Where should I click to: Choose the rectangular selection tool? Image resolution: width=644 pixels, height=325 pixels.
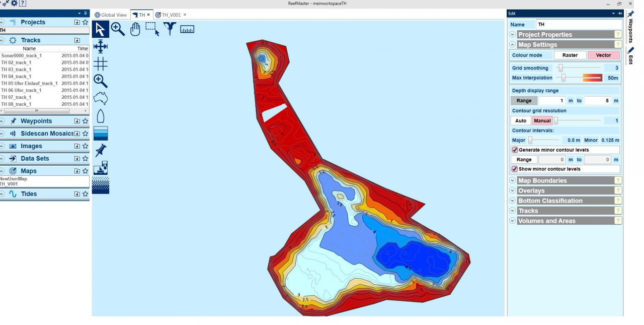click(152, 29)
